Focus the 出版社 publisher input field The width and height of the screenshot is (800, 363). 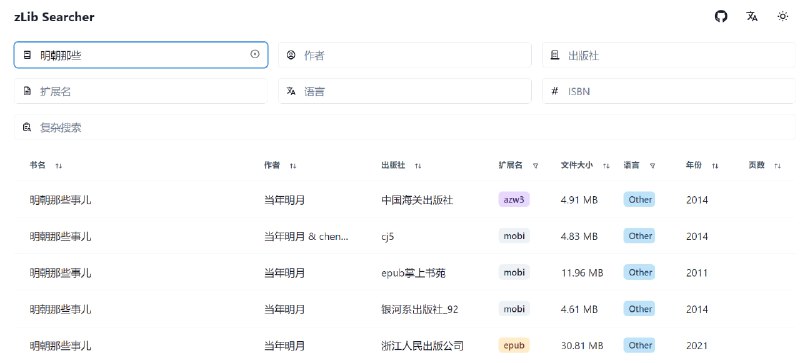(668, 55)
